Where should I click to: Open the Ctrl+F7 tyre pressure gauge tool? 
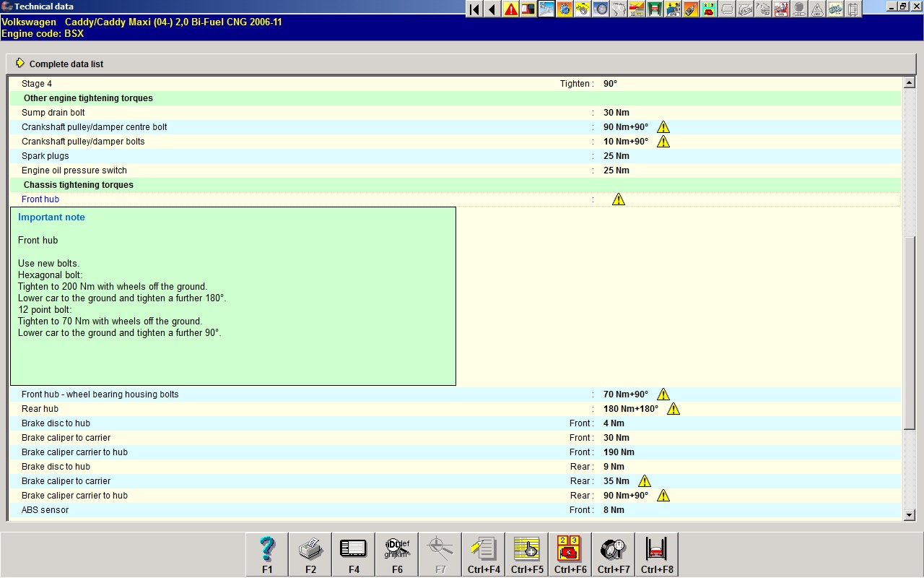tap(614, 554)
